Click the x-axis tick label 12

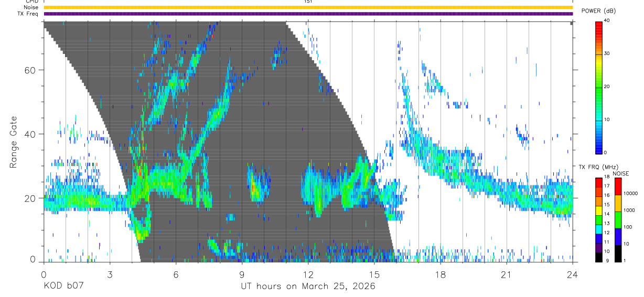pos(308,274)
